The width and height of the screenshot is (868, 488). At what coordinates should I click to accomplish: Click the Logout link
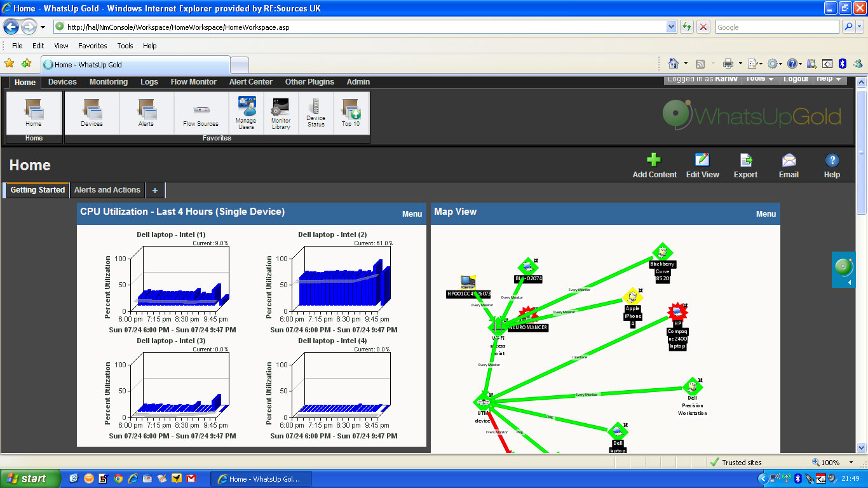pyautogui.click(x=796, y=79)
